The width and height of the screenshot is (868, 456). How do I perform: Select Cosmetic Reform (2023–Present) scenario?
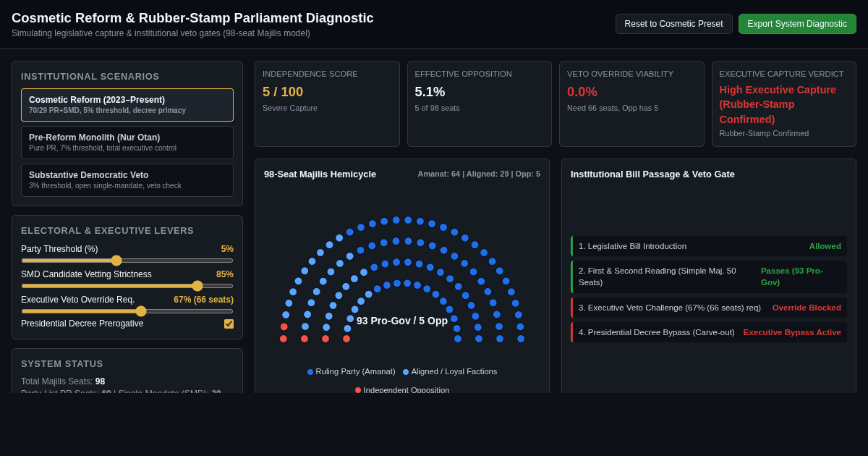click(x=127, y=105)
